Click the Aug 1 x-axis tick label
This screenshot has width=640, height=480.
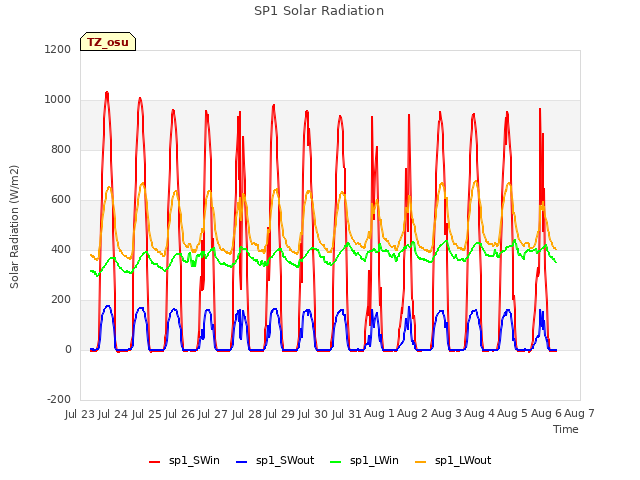[x=379, y=414]
